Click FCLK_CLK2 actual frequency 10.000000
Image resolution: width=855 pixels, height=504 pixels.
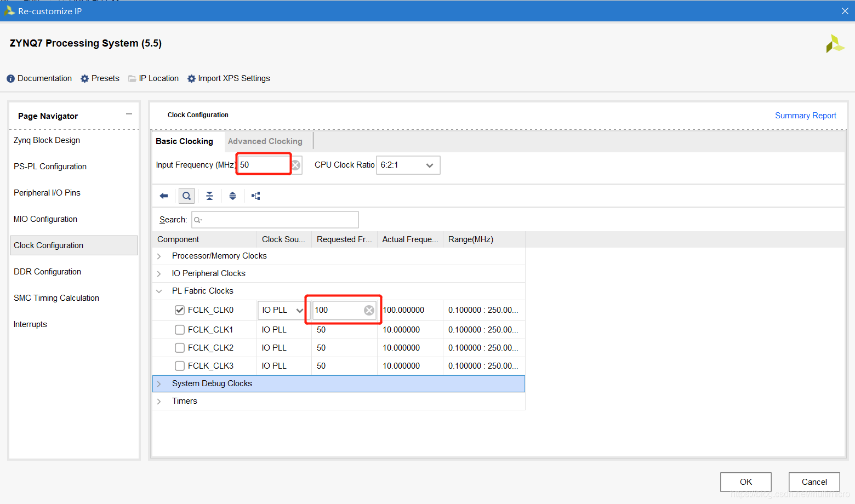(x=401, y=348)
